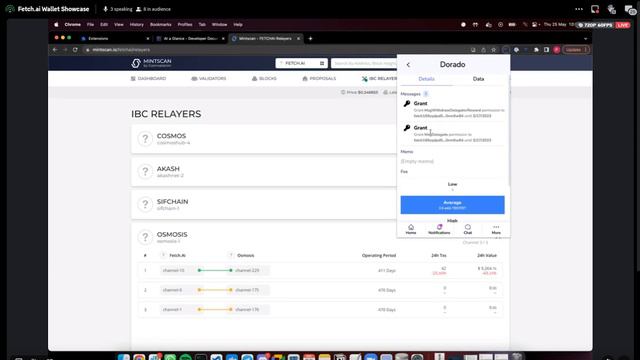640x360 pixels.
Task: Open the Proposals nav item
Action: point(319,78)
